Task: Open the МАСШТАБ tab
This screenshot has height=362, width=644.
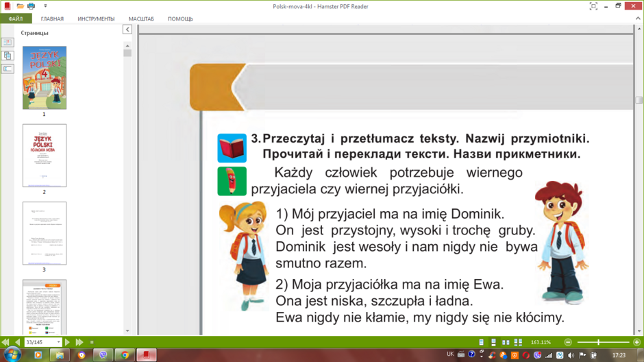Action: click(x=141, y=19)
